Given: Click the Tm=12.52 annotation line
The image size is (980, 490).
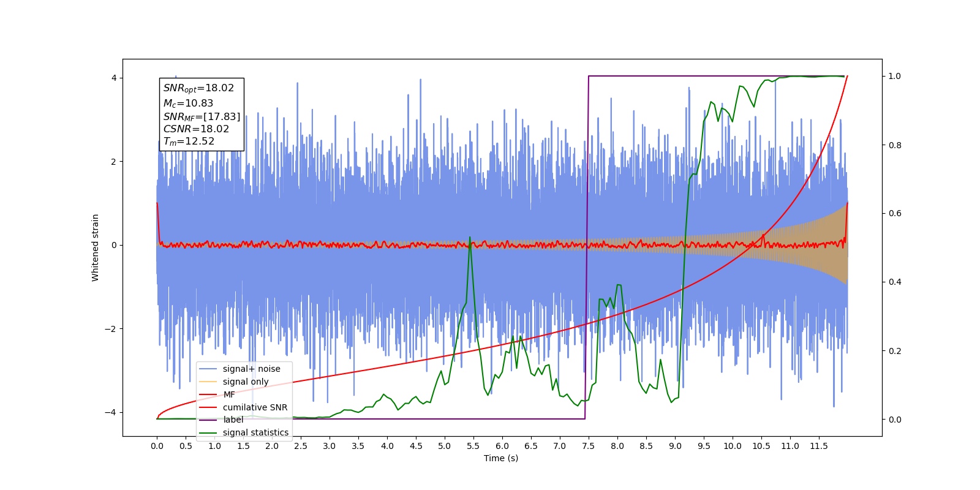Looking at the screenshot, I should (189, 141).
